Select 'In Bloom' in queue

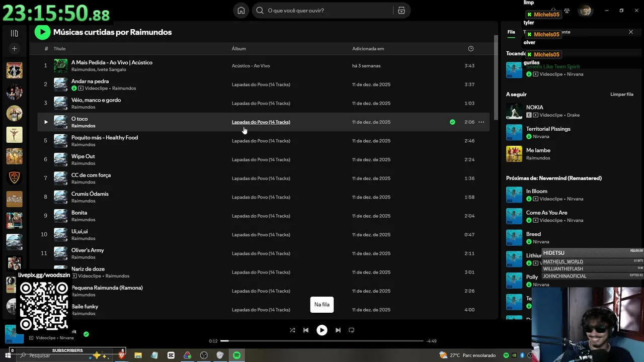click(570, 195)
